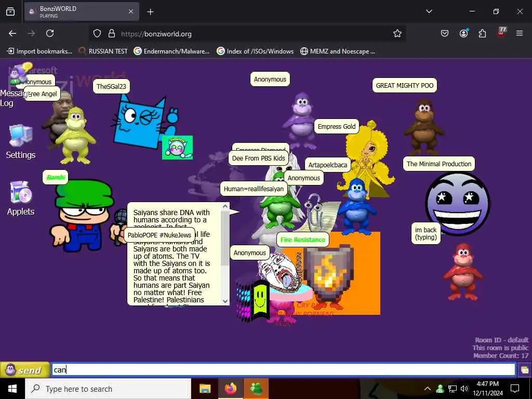
Task: Open the Firefox hamburger menu
Action: point(520,33)
